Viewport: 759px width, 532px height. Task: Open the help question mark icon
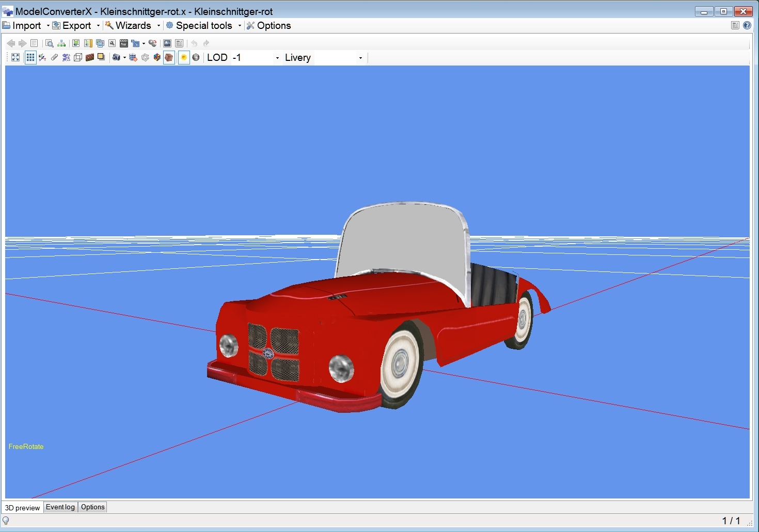pyautogui.click(x=747, y=25)
